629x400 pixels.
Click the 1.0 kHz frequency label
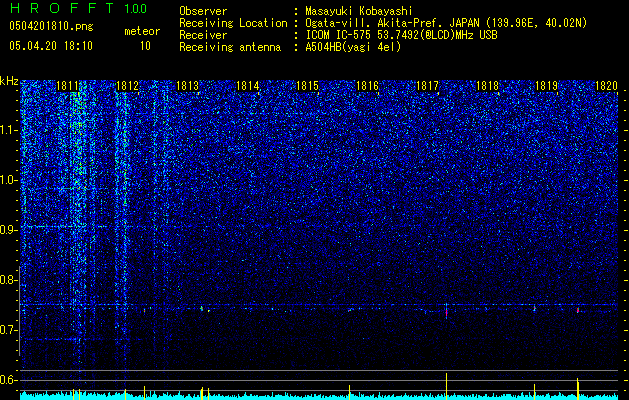pos(8,180)
